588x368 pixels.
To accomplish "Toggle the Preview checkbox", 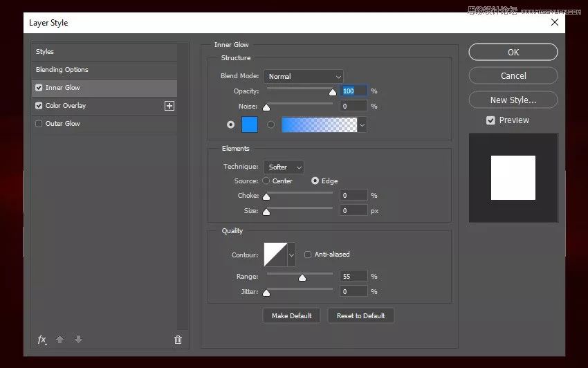I will click(490, 120).
